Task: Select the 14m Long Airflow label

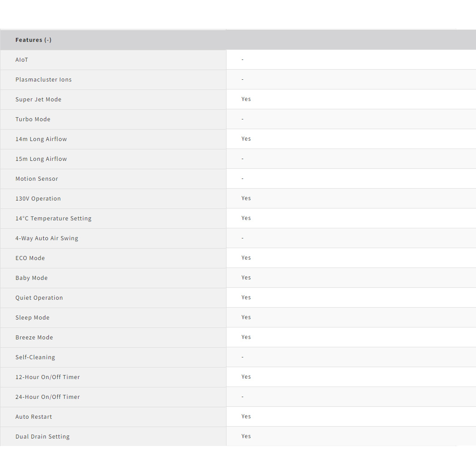Action: (41, 139)
